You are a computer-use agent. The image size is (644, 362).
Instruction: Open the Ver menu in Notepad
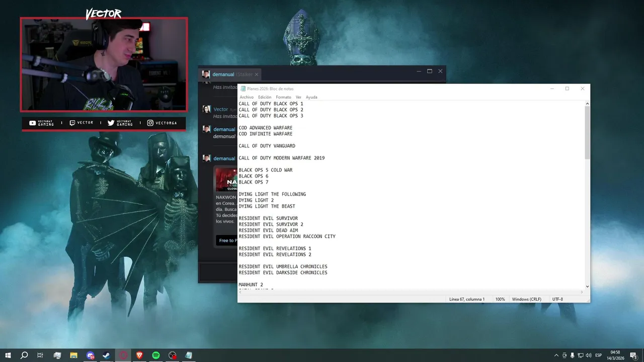(x=298, y=97)
